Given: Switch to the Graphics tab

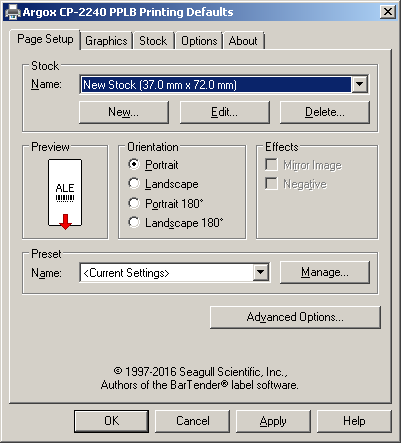Looking at the screenshot, I should pyautogui.click(x=106, y=41).
